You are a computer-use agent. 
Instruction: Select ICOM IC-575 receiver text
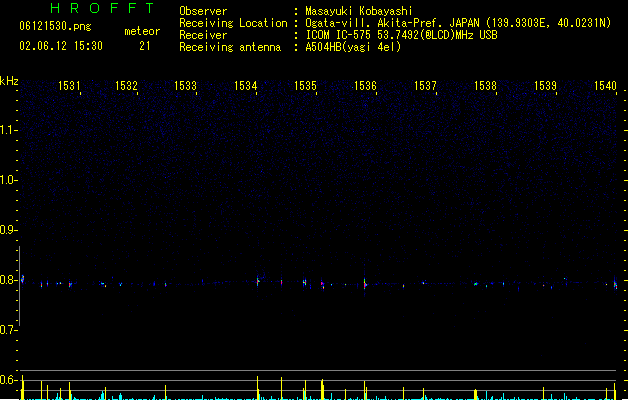(x=401, y=35)
